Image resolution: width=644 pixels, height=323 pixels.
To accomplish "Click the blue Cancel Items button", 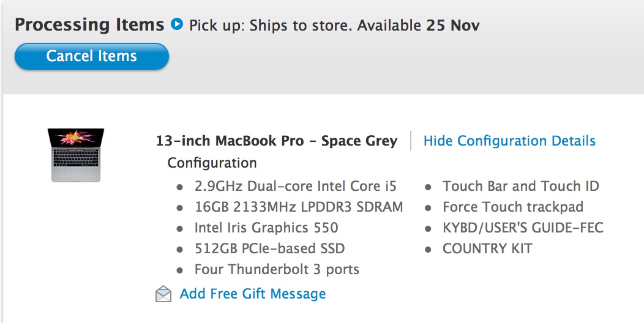I will 92,56.
